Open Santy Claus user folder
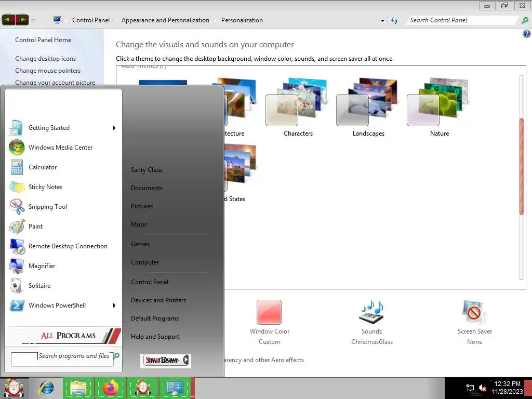 [x=147, y=170]
